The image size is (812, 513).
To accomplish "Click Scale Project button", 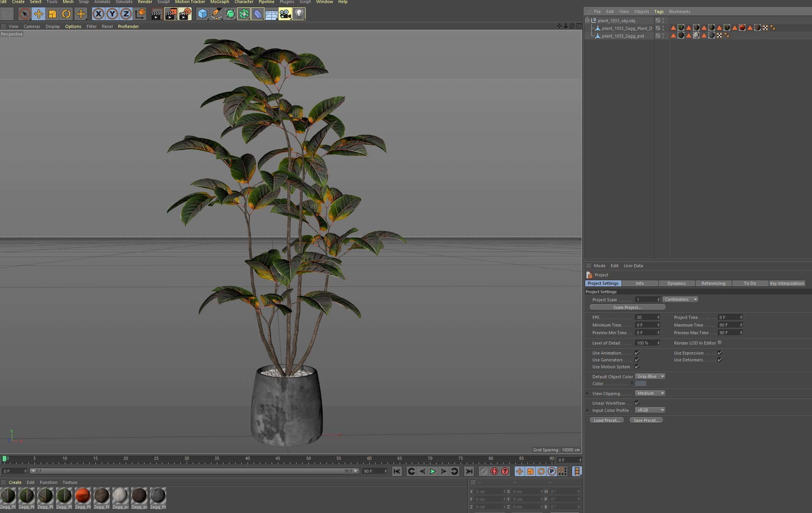I will coord(627,307).
